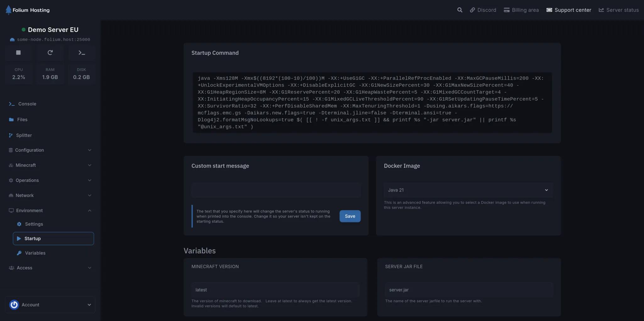The width and height of the screenshot is (644, 321).
Task: Save the custom start message
Action: pos(350,216)
